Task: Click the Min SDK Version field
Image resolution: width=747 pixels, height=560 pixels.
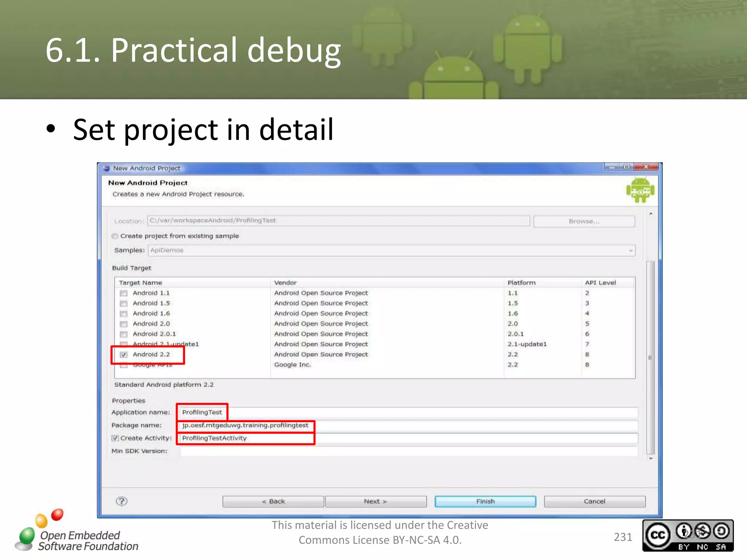Action: [409, 451]
